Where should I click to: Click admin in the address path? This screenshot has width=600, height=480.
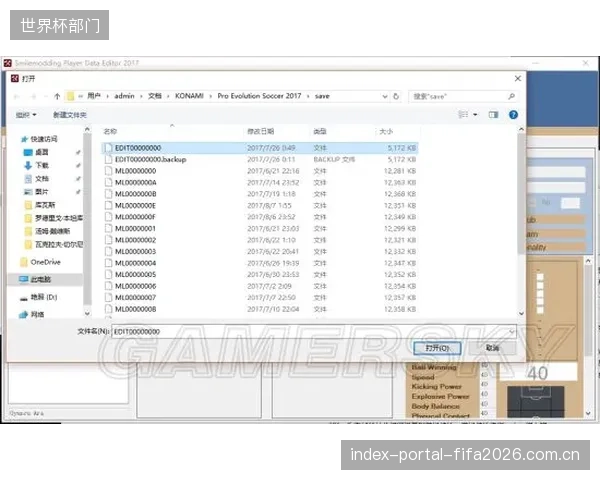pyautogui.click(x=124, y=96)
